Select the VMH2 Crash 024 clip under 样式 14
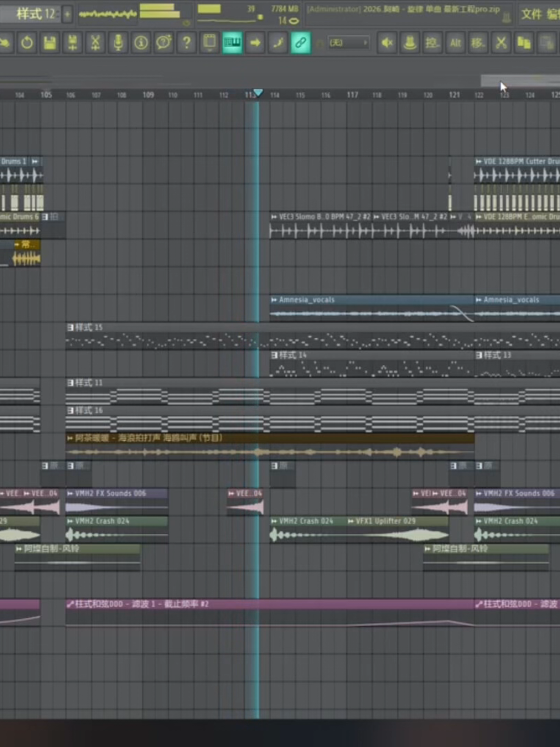 [309, 530]
